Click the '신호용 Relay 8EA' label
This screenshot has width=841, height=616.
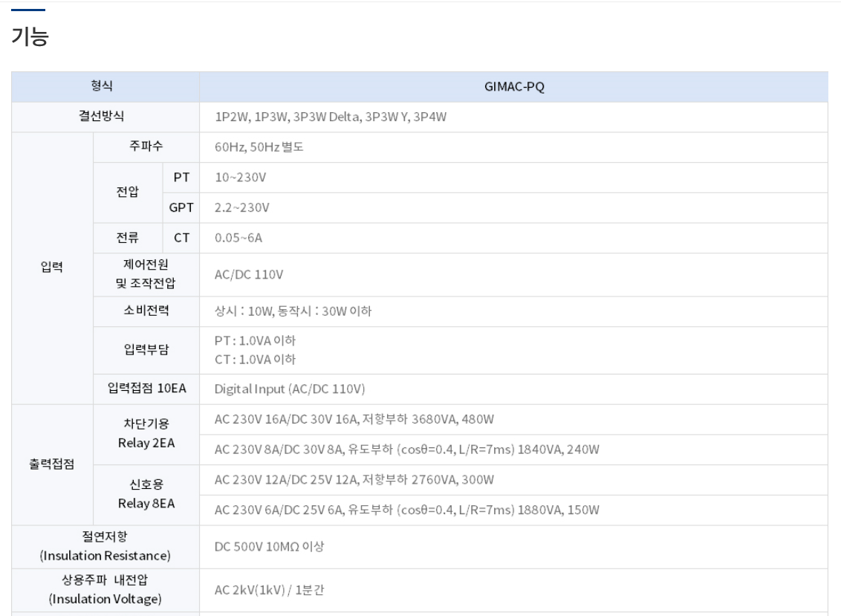(146, 494)
